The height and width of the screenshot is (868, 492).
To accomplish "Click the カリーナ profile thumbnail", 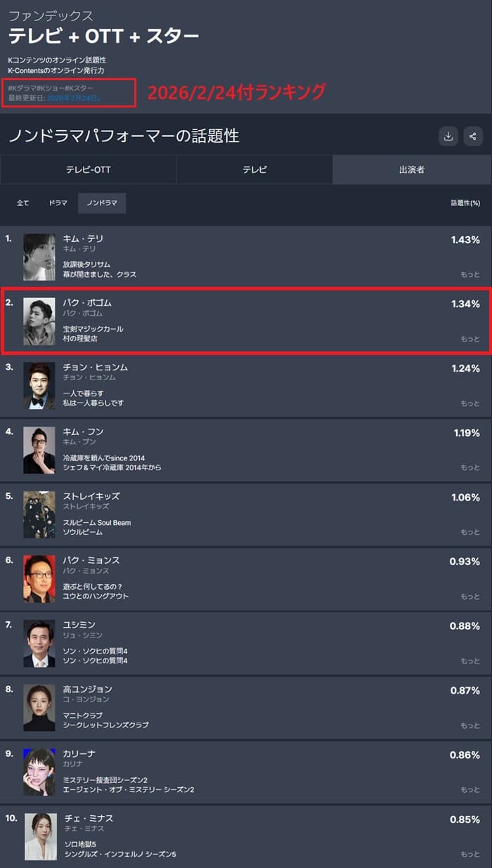I will [x=39, y=772].
